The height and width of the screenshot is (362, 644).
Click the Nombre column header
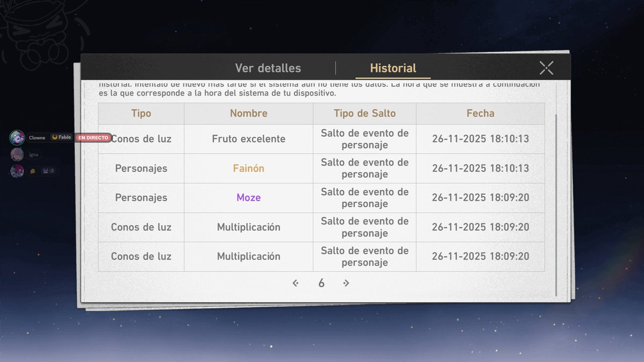(x=248, y=113)
